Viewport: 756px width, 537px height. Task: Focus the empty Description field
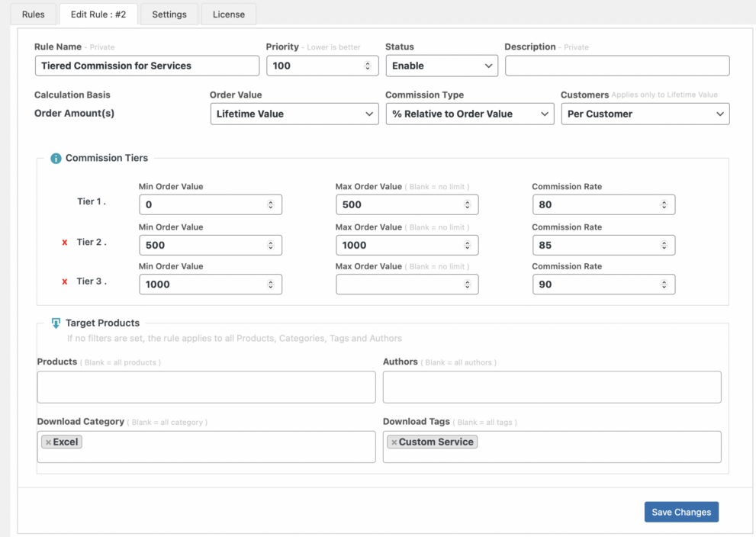pos(617,66)
